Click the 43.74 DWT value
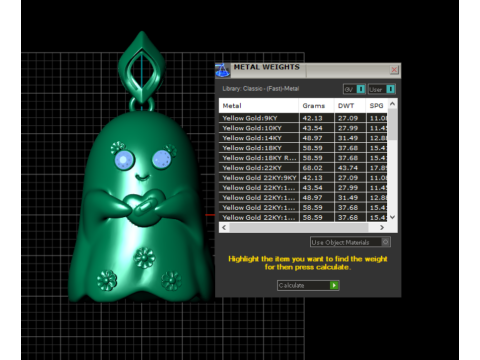This screenshot has width=480, height=360. tap(348, 168)
